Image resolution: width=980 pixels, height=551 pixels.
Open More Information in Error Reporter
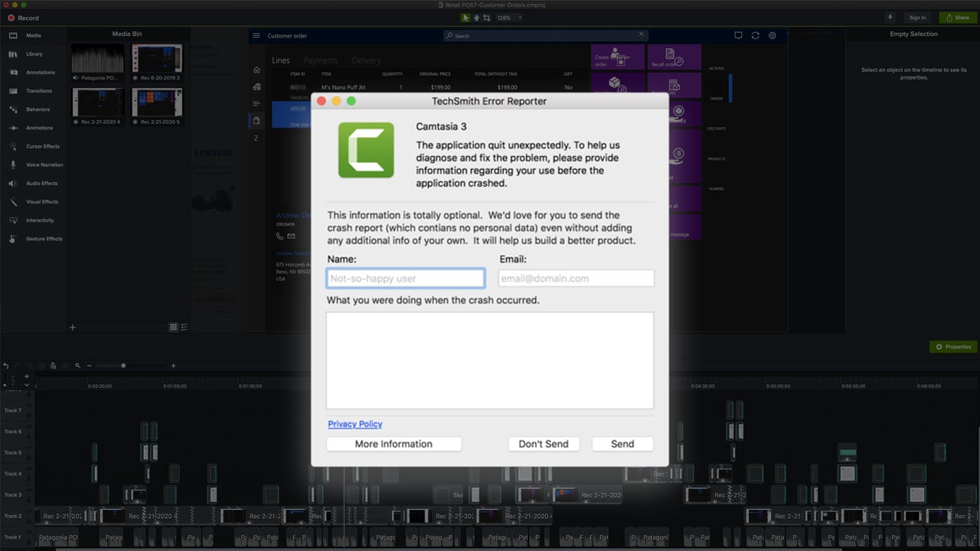click(394, 444)
